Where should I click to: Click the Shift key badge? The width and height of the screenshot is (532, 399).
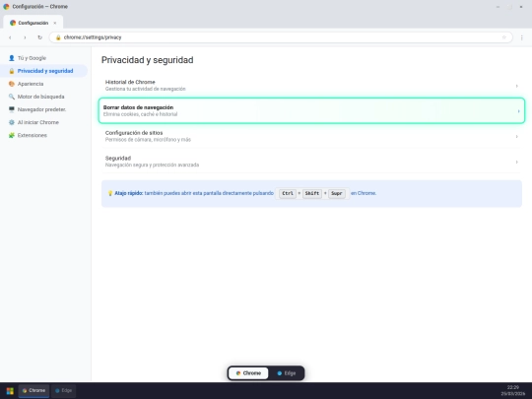coord(311,193)
